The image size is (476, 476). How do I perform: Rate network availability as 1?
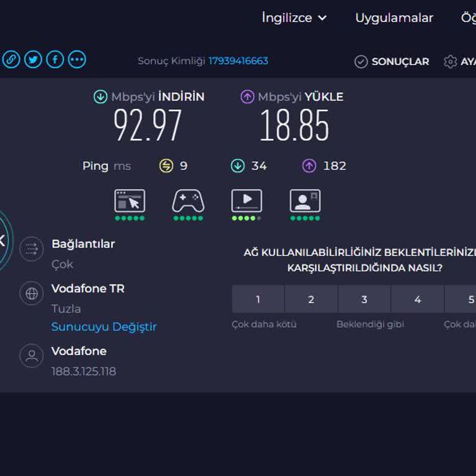[x=258, y=299]
